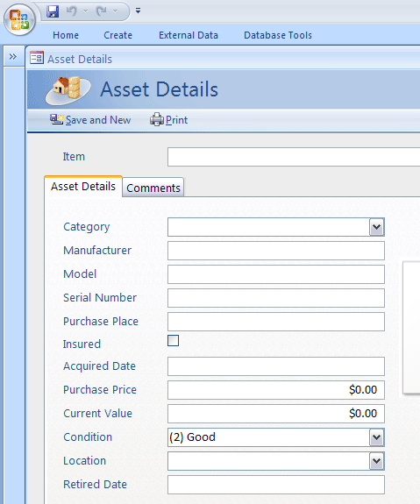This screenshot has width=420, height=504.
Task: Open the Category dropdown list
Action: (376, 227)
